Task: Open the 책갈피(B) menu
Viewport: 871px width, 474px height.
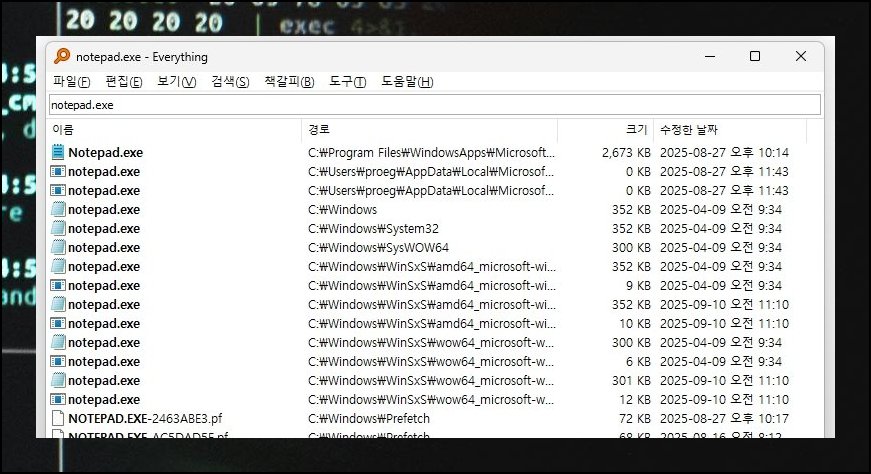Action: coord(289,82)
